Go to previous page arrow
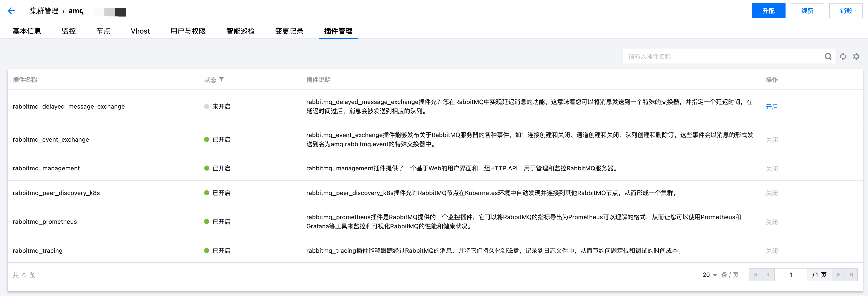Image resolution: width=868 pixels, height=296 pixels. 768,275
